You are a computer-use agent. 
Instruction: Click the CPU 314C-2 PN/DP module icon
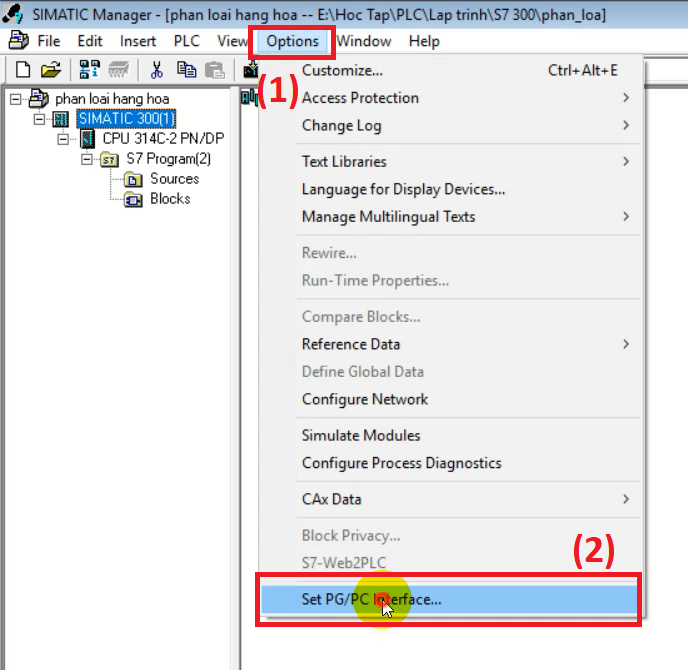coord(87,139)
